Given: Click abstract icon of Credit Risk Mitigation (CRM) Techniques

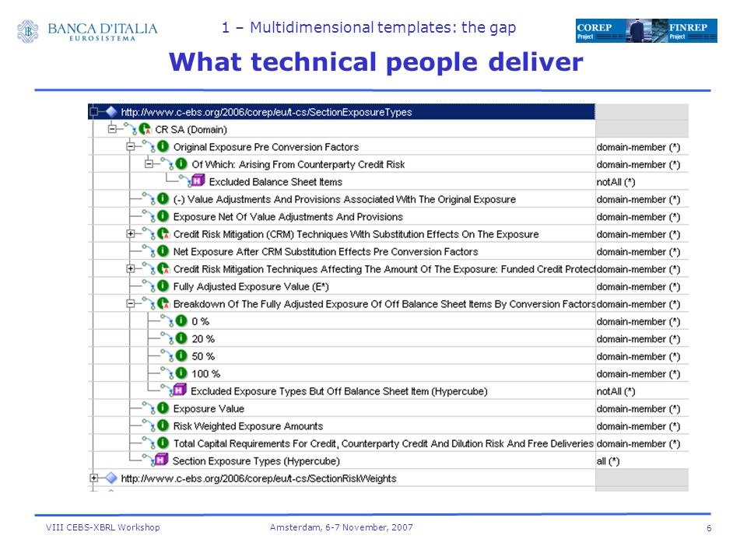Looking at the screenshot, I should [x=163, y=234].
